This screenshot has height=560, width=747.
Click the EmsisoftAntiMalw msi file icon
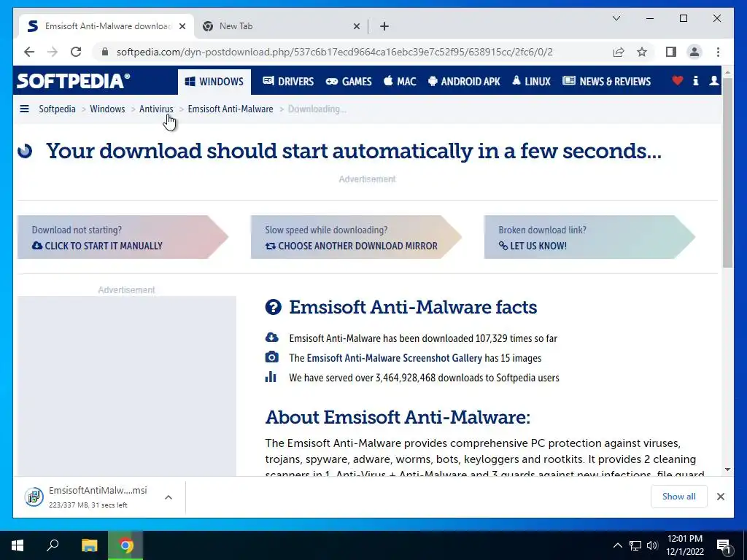[x=34, y=497]
